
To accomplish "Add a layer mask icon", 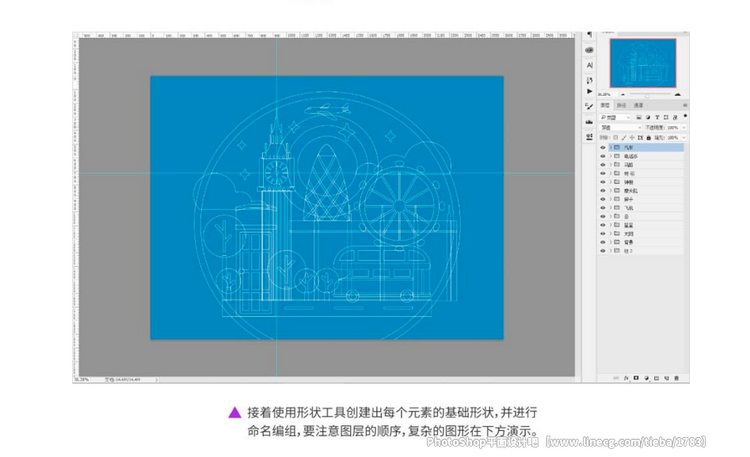I will pyautogui.click(x=636, y=378).
